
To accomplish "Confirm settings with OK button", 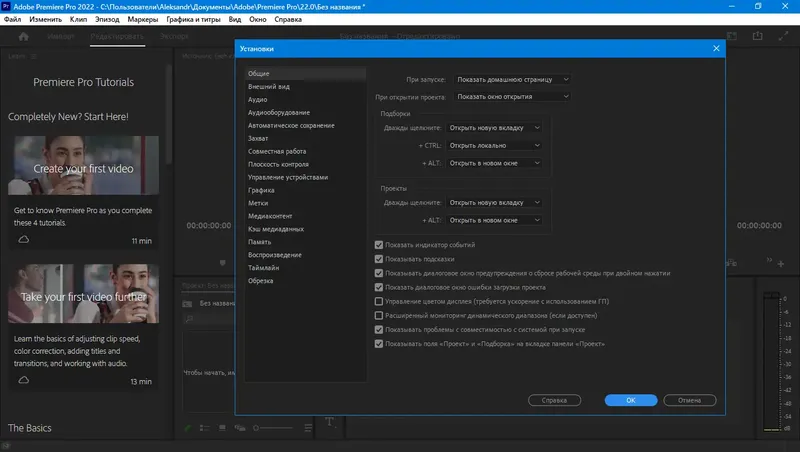I will pos(631,400).
